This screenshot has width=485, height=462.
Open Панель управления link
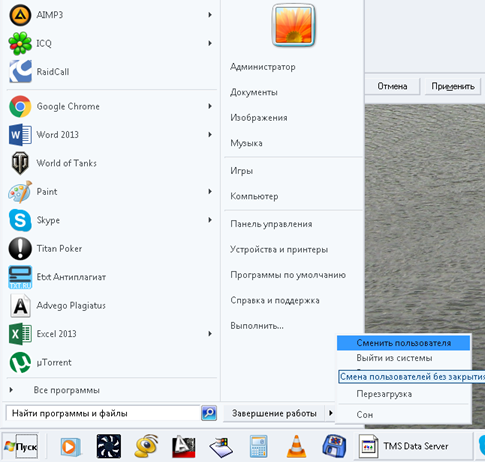click(x=271, y=224)
